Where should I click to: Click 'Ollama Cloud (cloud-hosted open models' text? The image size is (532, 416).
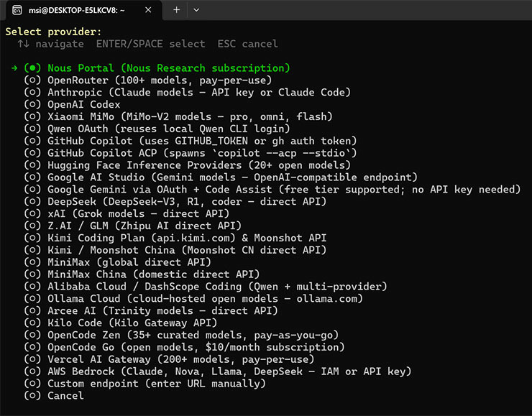click(163, 299)
